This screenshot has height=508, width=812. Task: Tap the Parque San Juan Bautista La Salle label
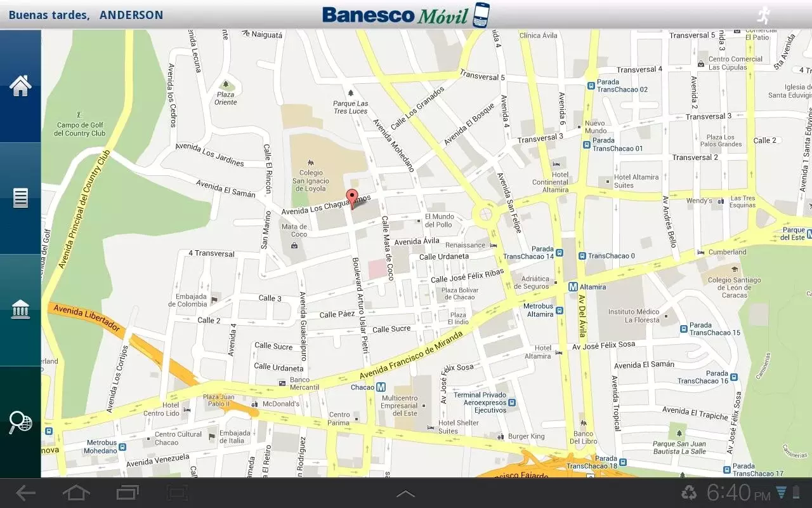pos(679,448)
